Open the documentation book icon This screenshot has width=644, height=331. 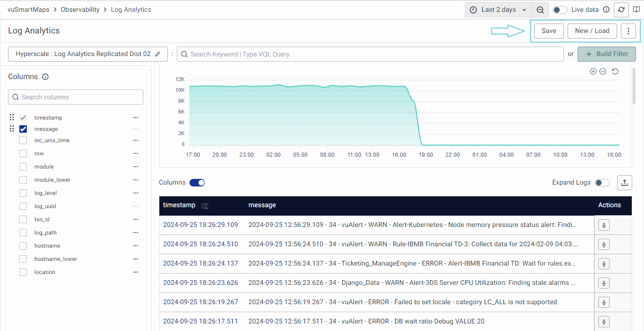[x=636, y=10]
